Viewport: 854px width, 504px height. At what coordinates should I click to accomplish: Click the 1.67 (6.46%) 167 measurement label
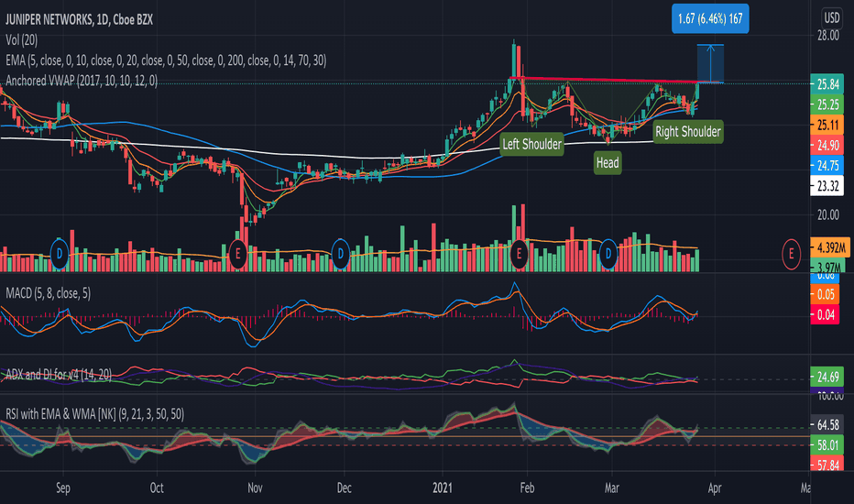710,18
